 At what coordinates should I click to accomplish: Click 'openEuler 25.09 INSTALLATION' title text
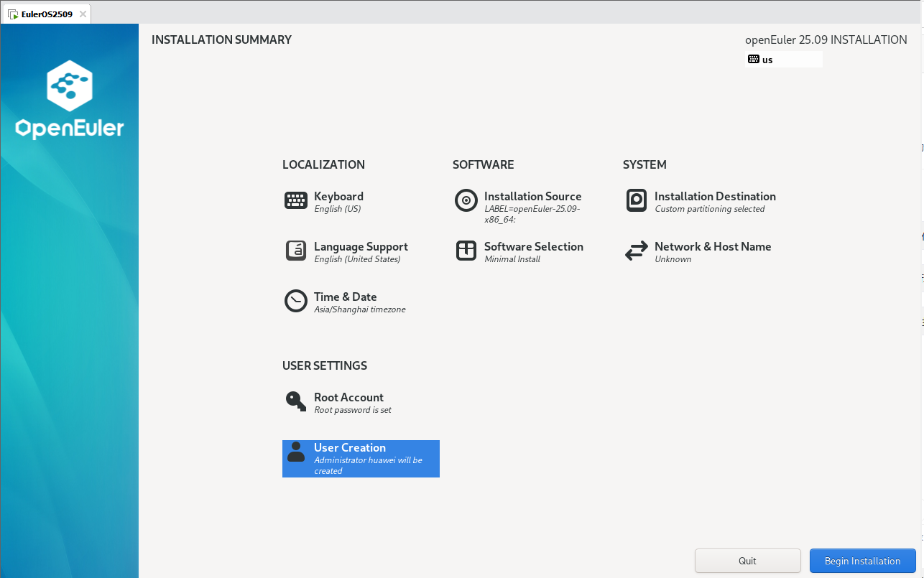tap(826, 40)
